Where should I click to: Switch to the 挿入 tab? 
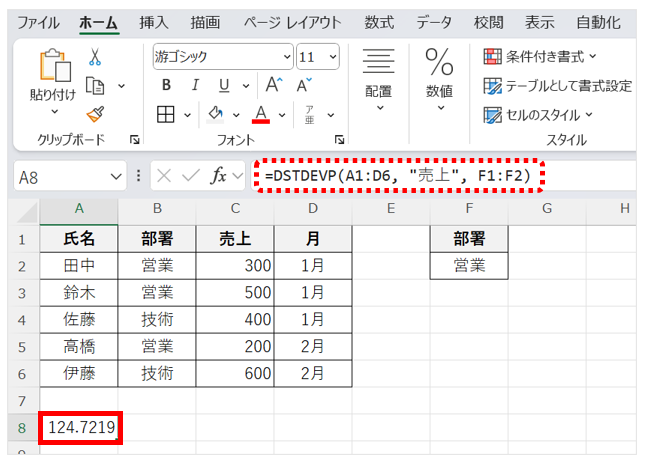point(153,22)
